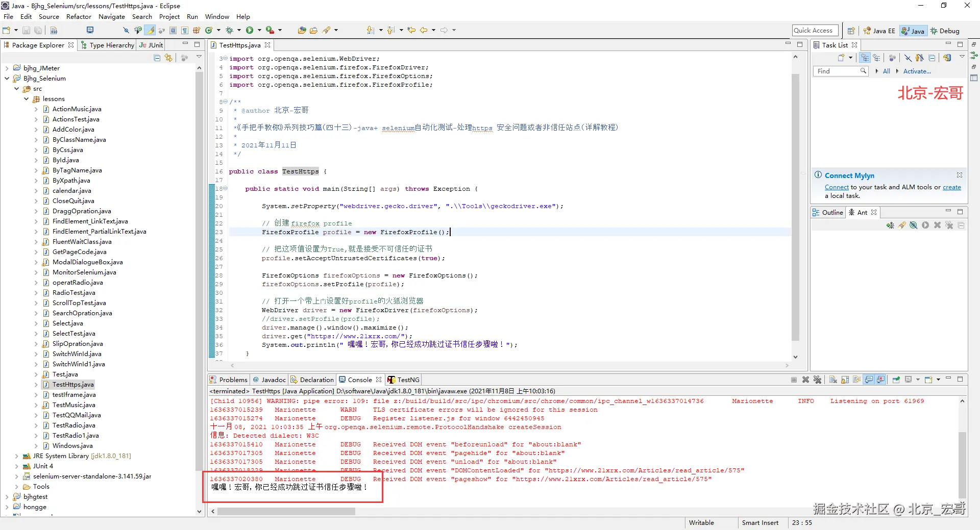Viewport: 980px width, 530px height.
Task: Click the Connect link in Connect Mylyn
Action: click(x=837, y=187)
